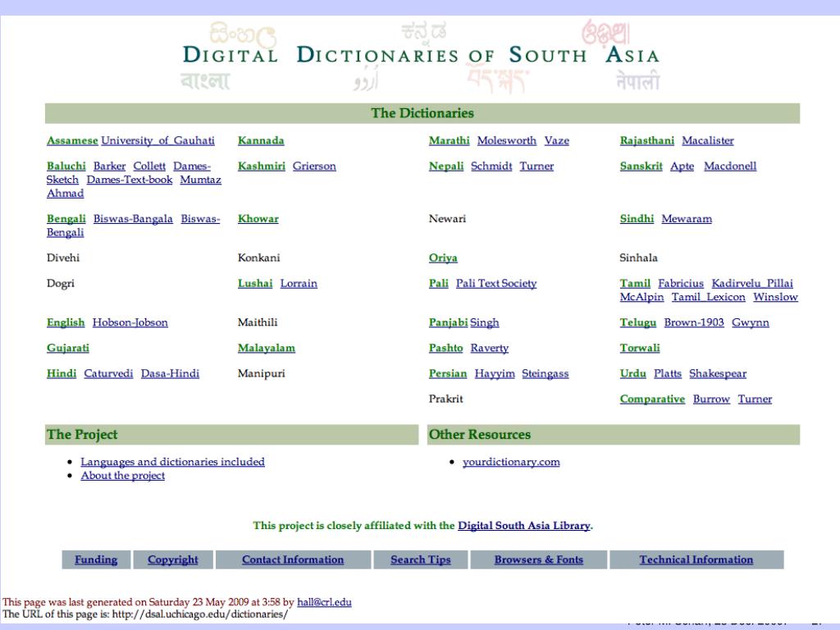Click the Torwali language link
The height and width of the screenshot is (630, 840).
point(640,348)
